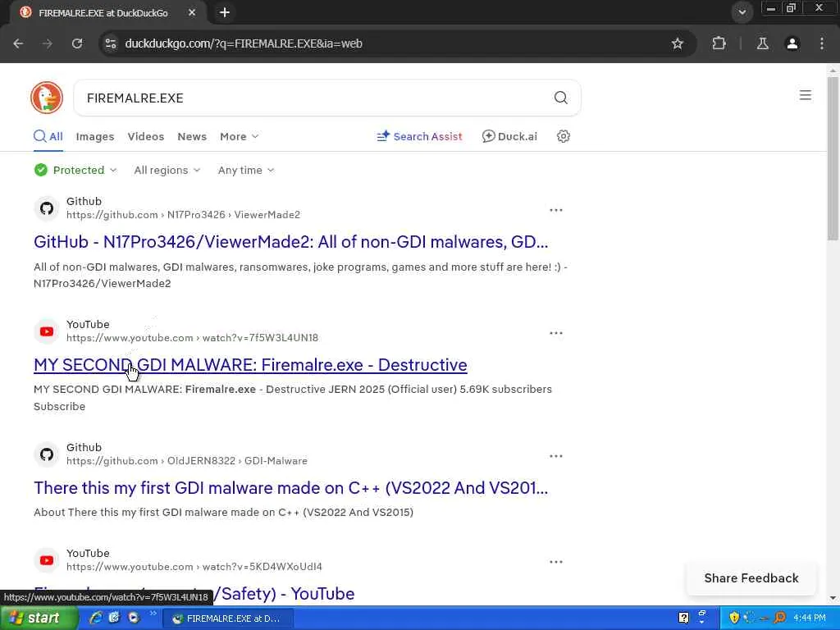
Task: Select the All search tab
Action: click(48, 137)
